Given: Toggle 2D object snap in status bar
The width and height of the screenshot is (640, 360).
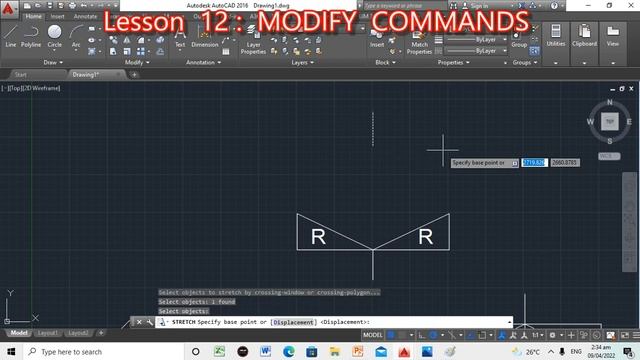Looking at the screenshot, I should point(482,335).
